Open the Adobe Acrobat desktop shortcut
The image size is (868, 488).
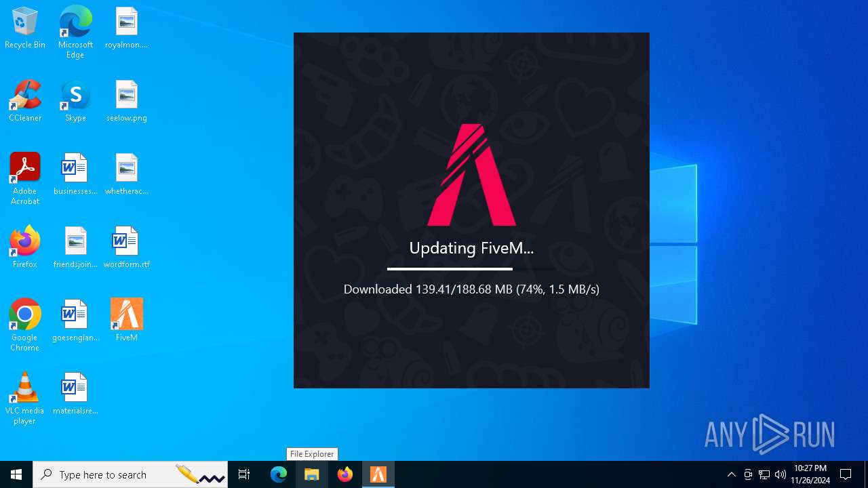[x=25, y=179]
